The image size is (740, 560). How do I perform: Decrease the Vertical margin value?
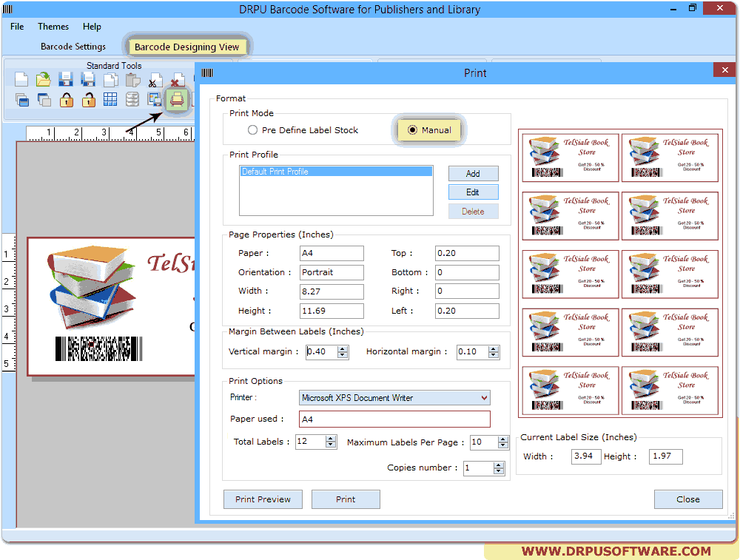(x=343, y=355)
